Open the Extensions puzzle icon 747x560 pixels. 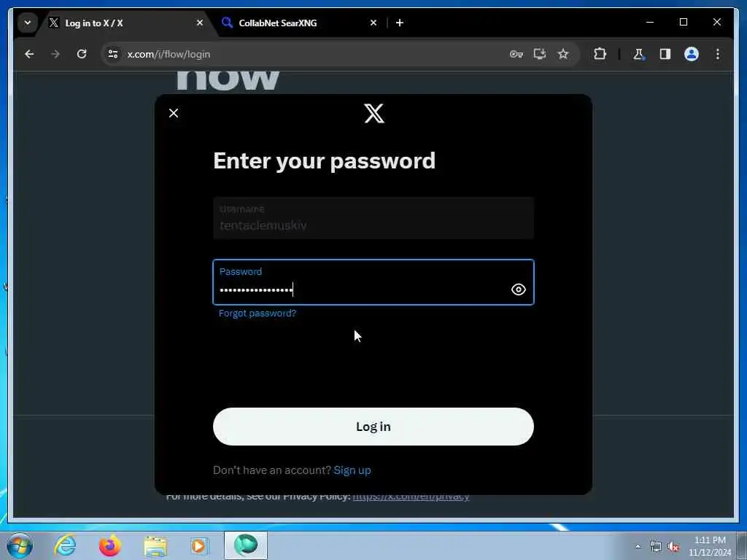[x=600, y=54]
